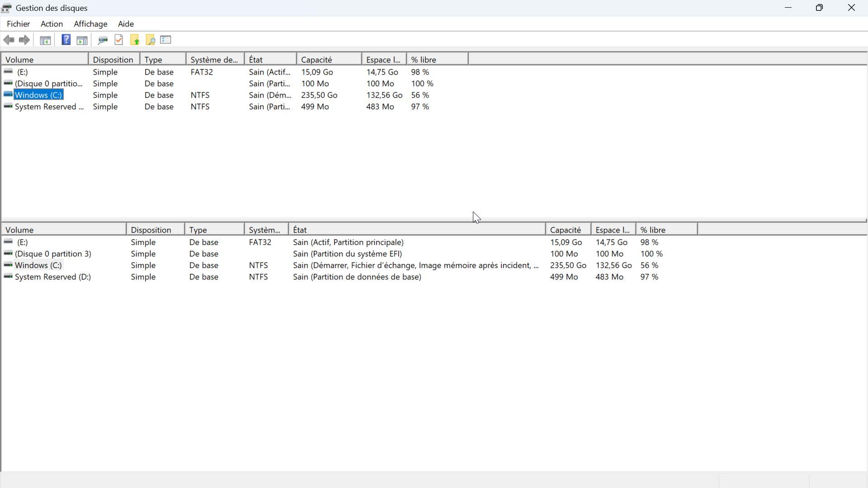Open the Action menu
Screen dimensions: 868x488
tap(52, 24)
